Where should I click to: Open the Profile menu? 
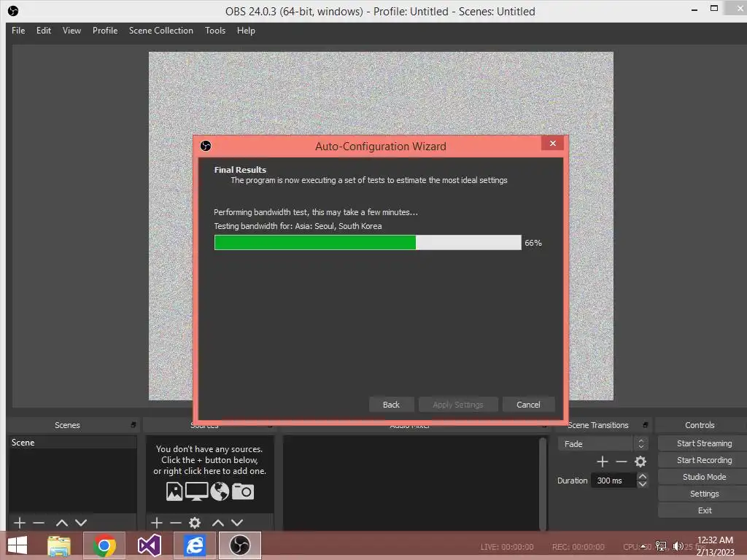click(x=105, y=31)
